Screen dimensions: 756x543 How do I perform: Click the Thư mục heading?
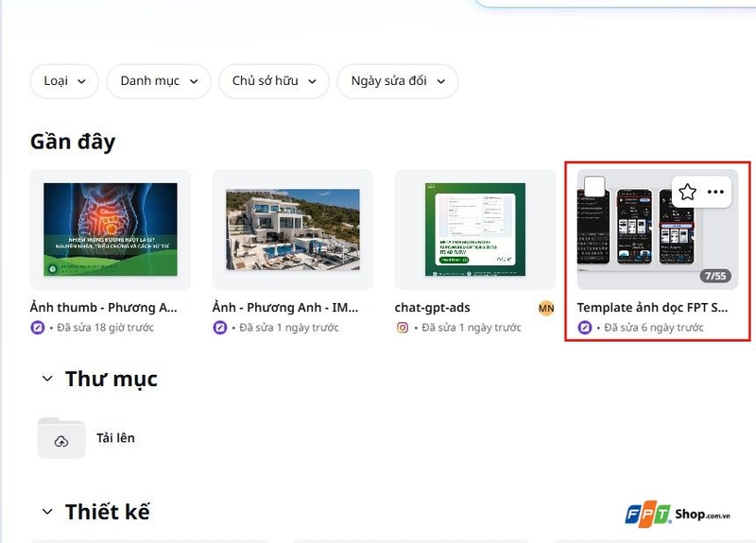pos(112,380)
